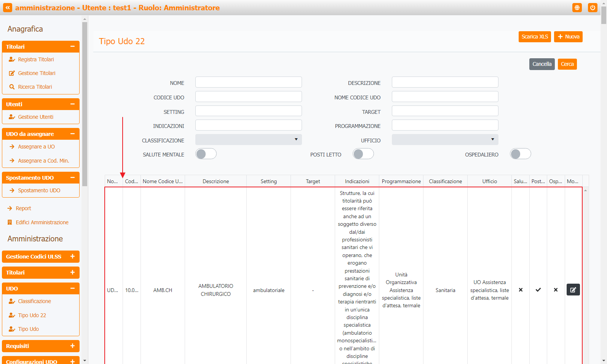Sort by Programmazione column header
Image resolution: width=607 pixels, height=364 pixels.
click(x=401, y=181)
